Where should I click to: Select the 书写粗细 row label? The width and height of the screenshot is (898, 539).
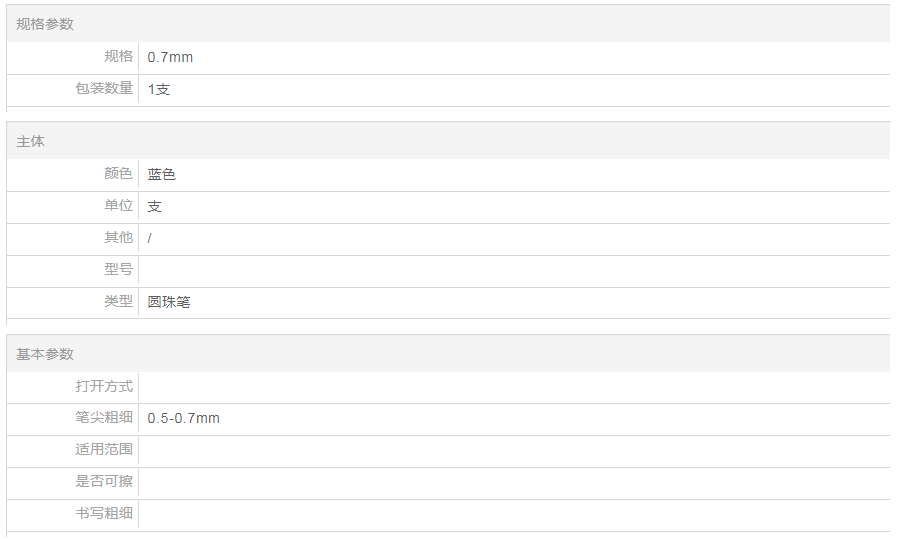[104, 514]
